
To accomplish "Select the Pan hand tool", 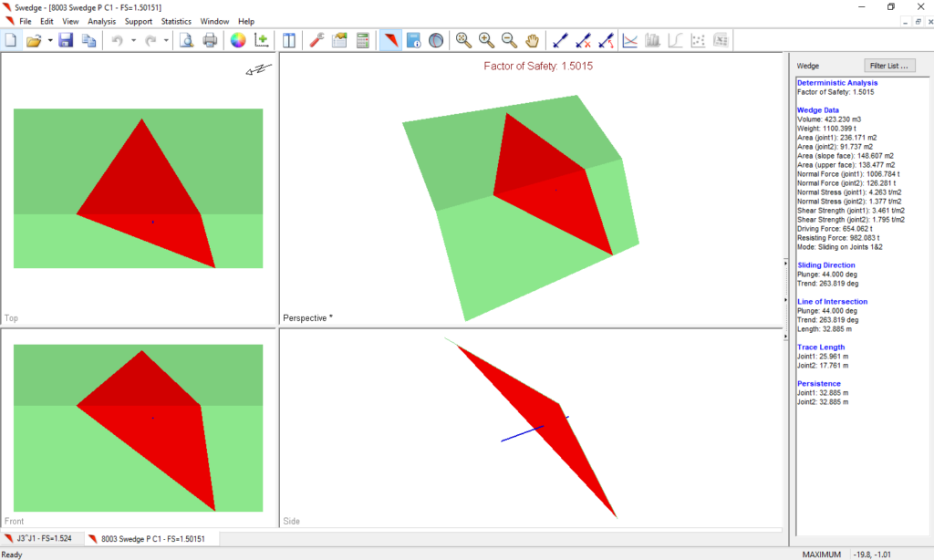I will pyautogui.click(x=532, y=40).
